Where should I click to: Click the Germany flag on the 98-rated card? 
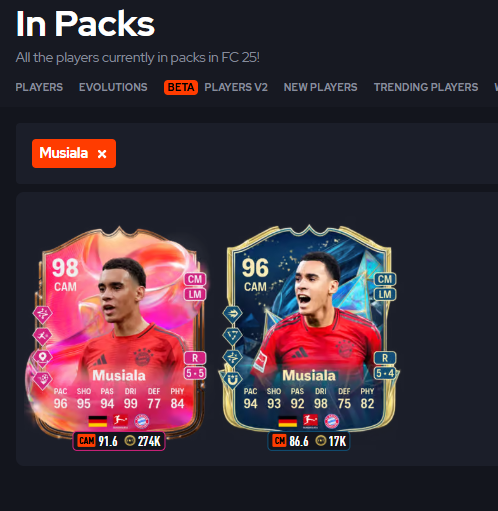tap(98, 421)
